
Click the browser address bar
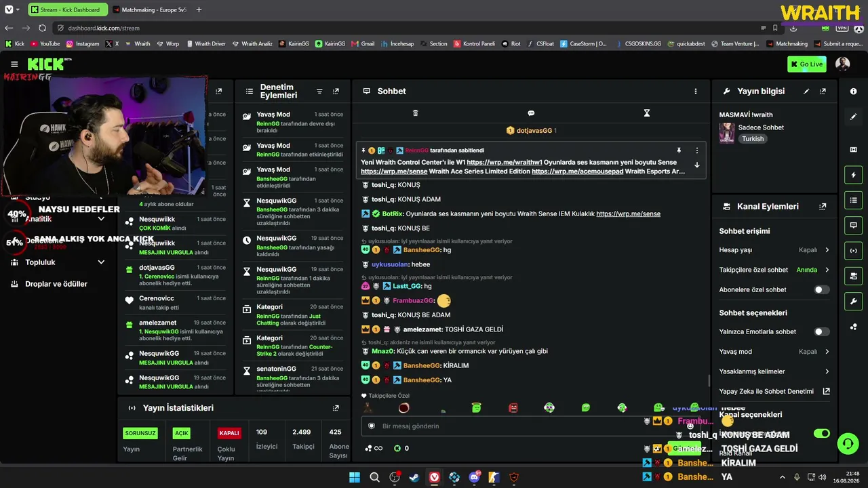(x=407, y=28)
